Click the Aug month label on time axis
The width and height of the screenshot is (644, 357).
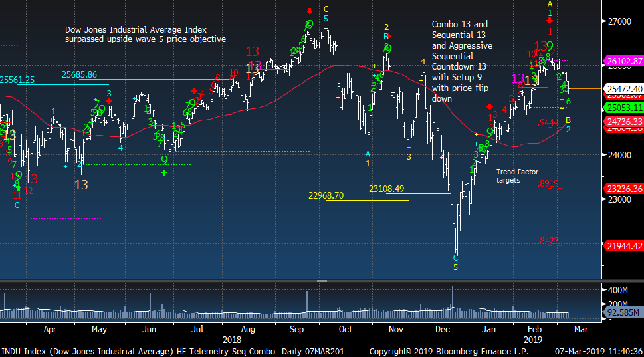[248, 330]
